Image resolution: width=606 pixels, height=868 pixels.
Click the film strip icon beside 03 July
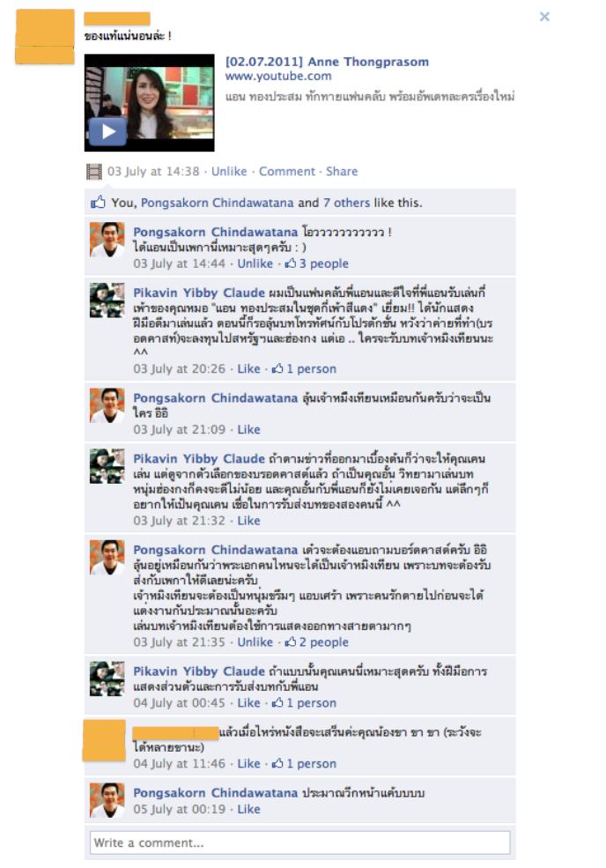(94, 172)
